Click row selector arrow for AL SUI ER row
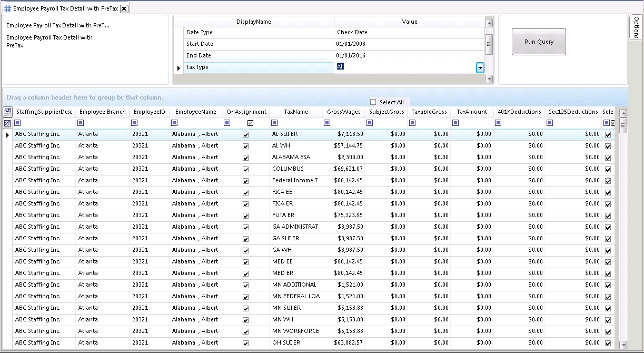Image resolution: width=644 pixels, height=353 pixels. click(x=7, y=135)
